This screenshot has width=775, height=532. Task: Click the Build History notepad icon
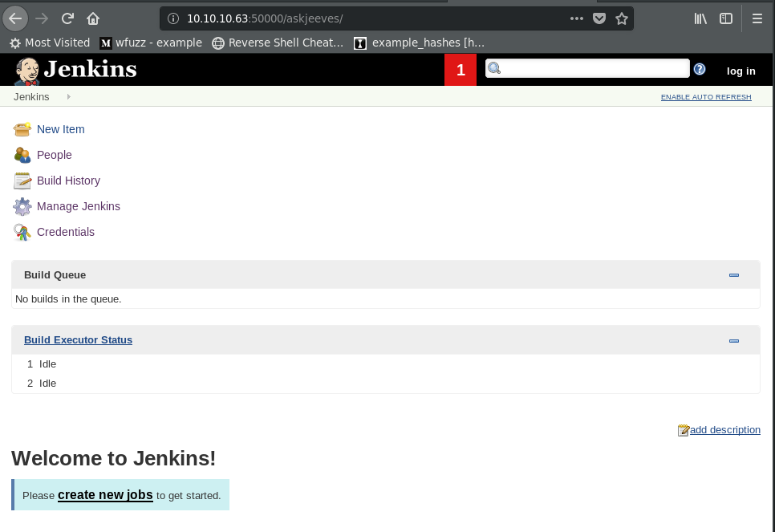tap(22, 181)
